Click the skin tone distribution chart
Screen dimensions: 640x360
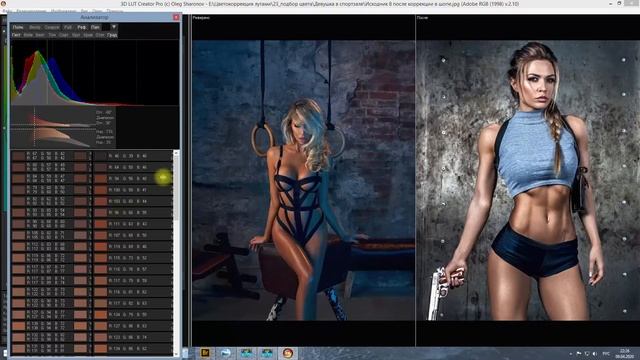click(53, 127)
